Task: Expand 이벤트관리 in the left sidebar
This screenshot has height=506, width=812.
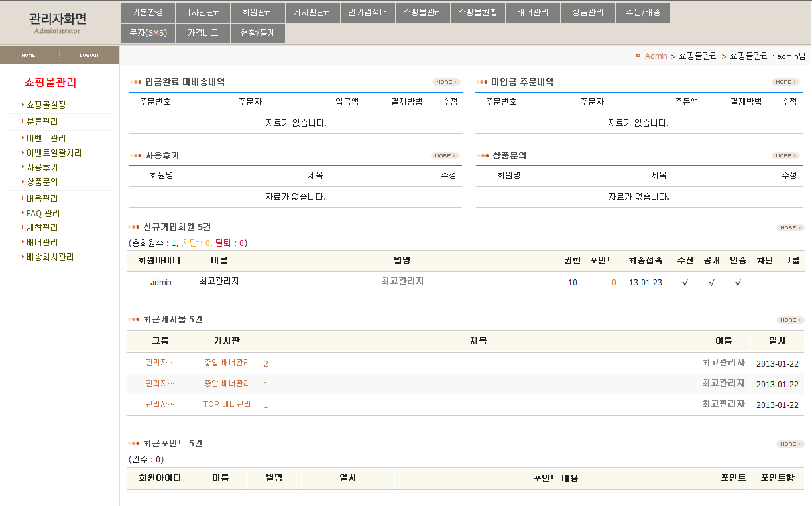Action: coord(46,139)
